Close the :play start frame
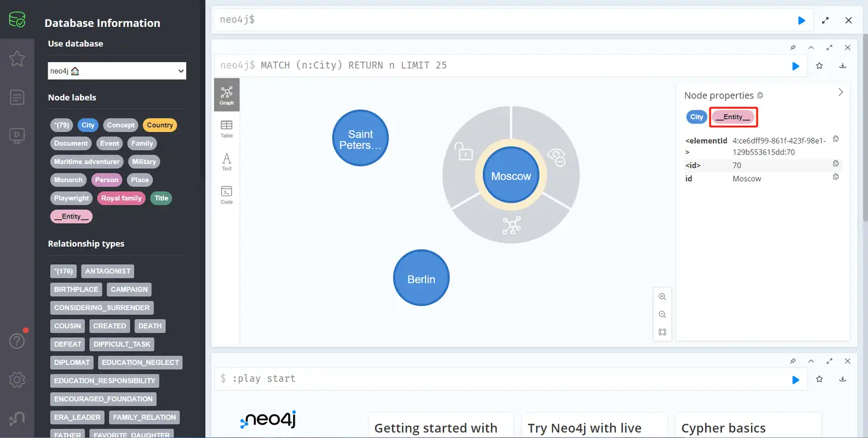The width and height of the screenshot is (868, 438). (x=848, y=361)
